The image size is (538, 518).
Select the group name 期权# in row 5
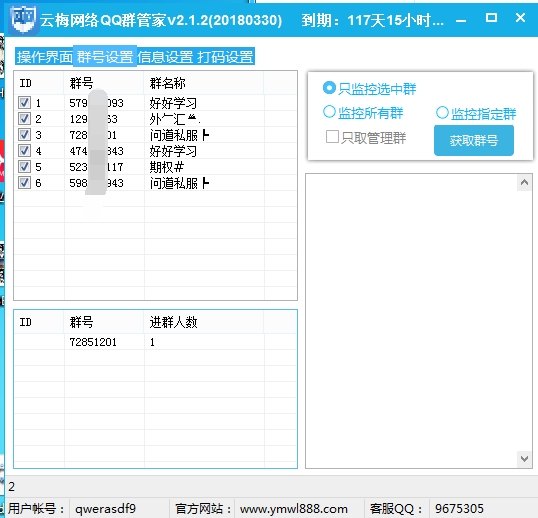coord(167,167)
